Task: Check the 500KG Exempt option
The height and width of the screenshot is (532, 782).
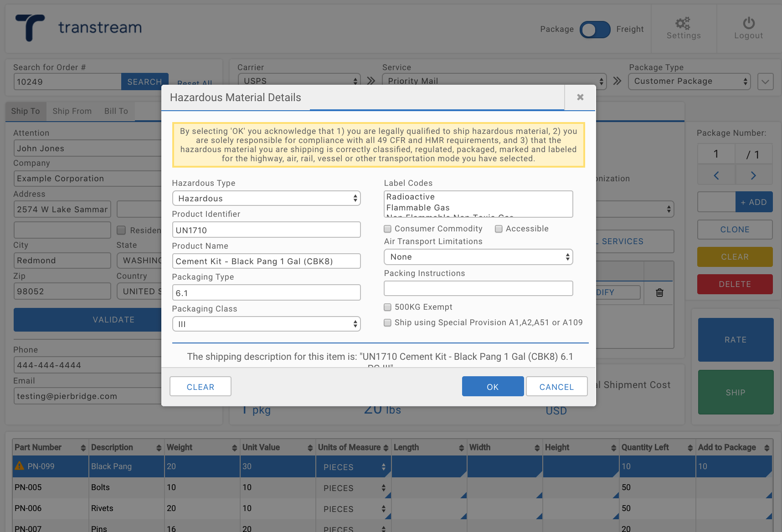Action: tap(388, 307)
